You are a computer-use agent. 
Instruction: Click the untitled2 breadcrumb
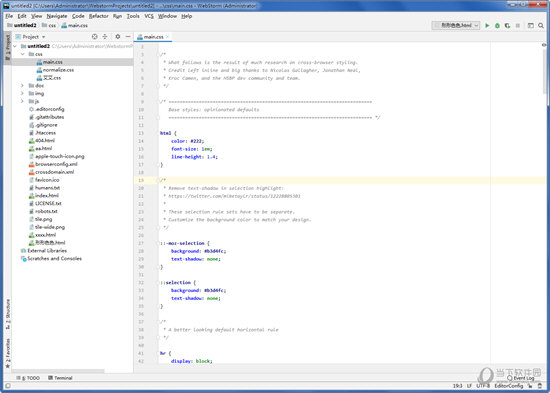pos(22,26)
